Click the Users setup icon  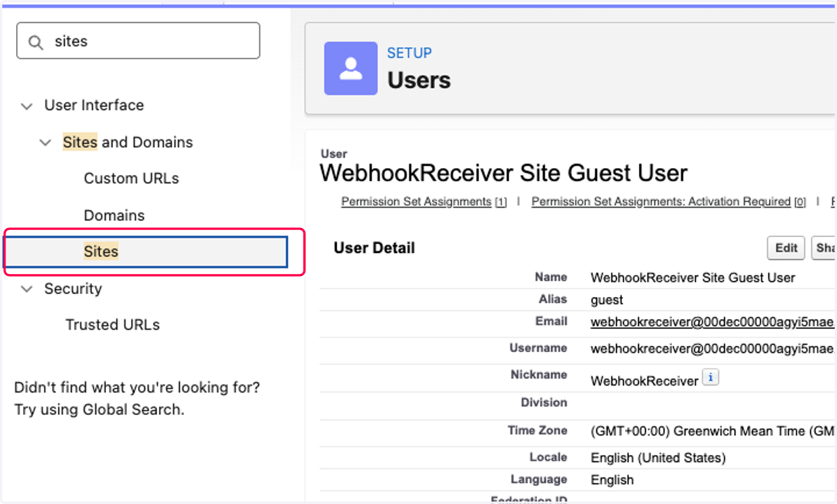click(351, 68)
